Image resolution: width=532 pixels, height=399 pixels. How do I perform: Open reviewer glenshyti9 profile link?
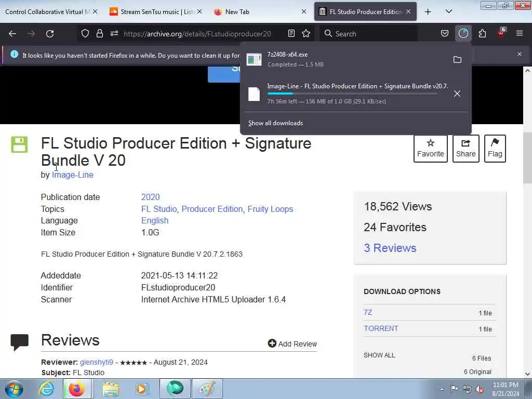[96, 362]
